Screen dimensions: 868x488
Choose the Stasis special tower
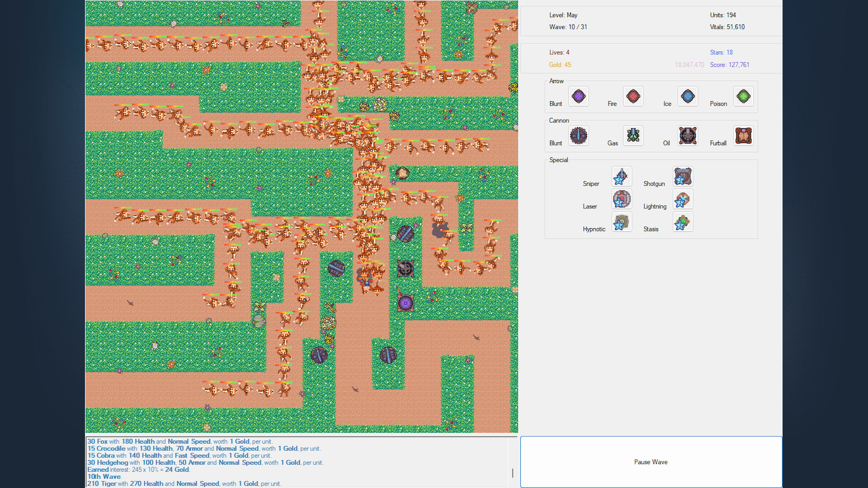[683, 221]
